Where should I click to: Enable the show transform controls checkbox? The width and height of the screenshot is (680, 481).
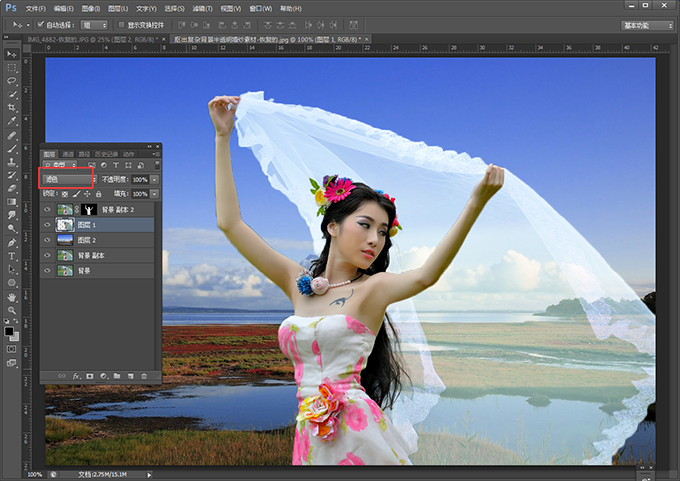point(120,24)
